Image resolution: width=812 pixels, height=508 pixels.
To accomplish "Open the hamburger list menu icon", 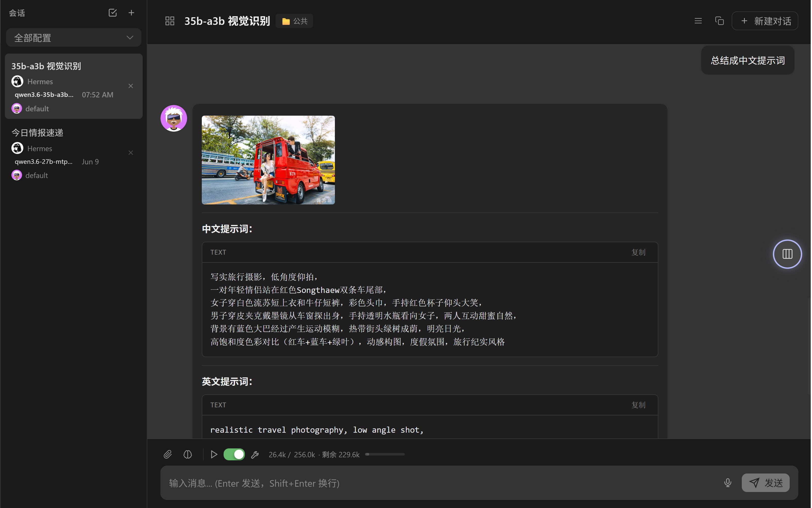I will pyautogui.click(x=698, y=21).
